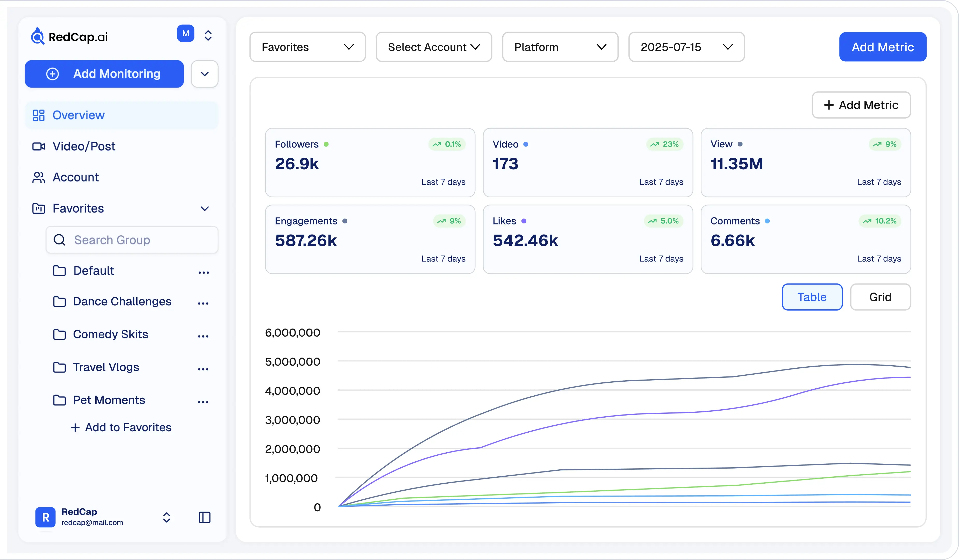Screen dimensions: 959x560
Task: Select the Pet Moments group
Action: tap(109, 400)
